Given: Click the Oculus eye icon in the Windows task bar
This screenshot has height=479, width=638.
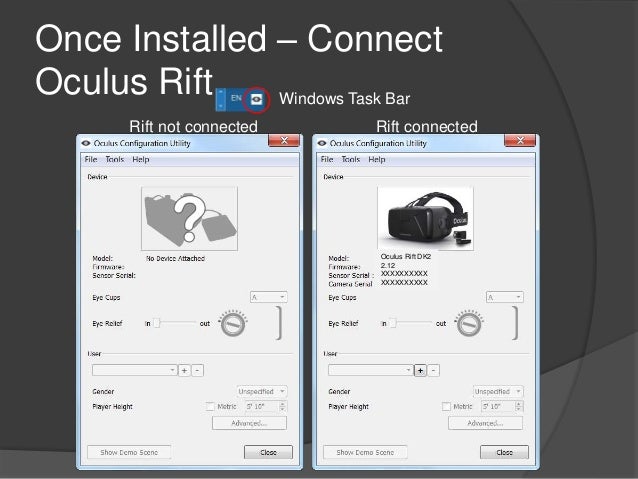Looking at the screenshot, I should pyautogui.click(x=256, y=99).
